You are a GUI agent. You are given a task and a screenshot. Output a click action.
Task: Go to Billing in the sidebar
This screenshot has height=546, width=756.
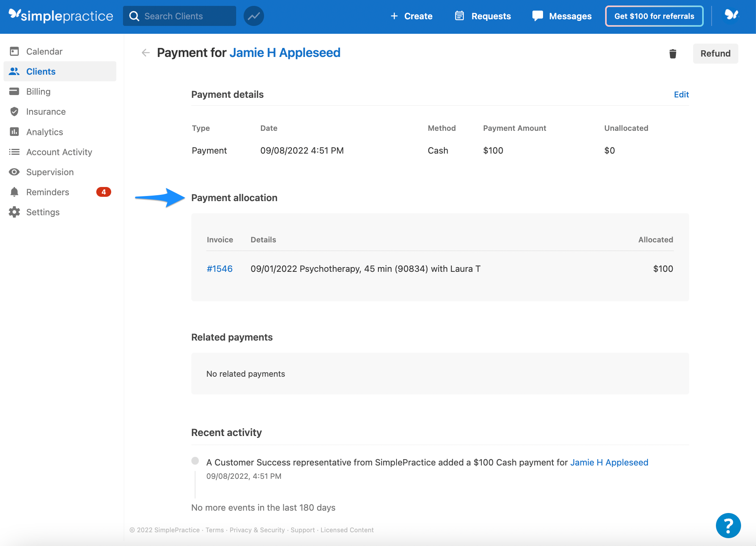tap(38, 92)
